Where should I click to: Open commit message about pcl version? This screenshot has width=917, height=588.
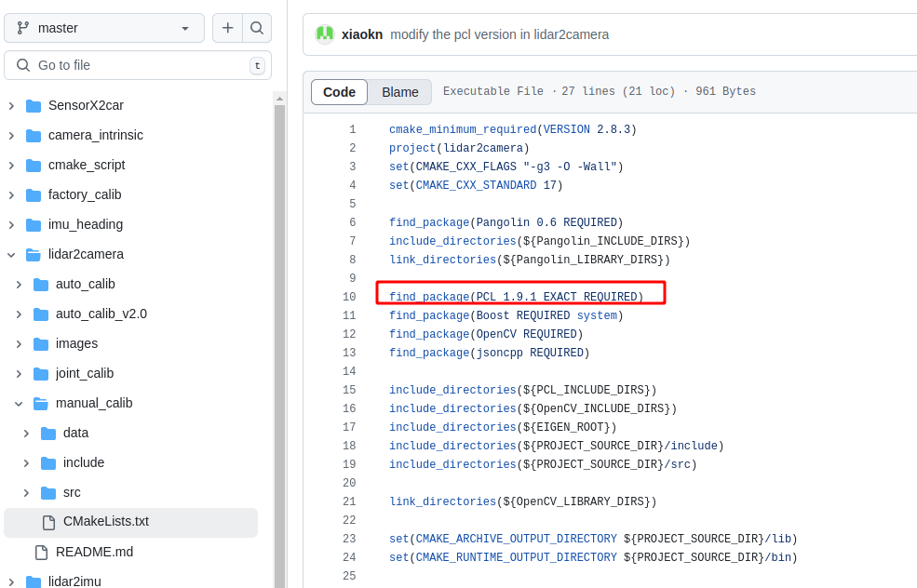(x=499, y=34)
